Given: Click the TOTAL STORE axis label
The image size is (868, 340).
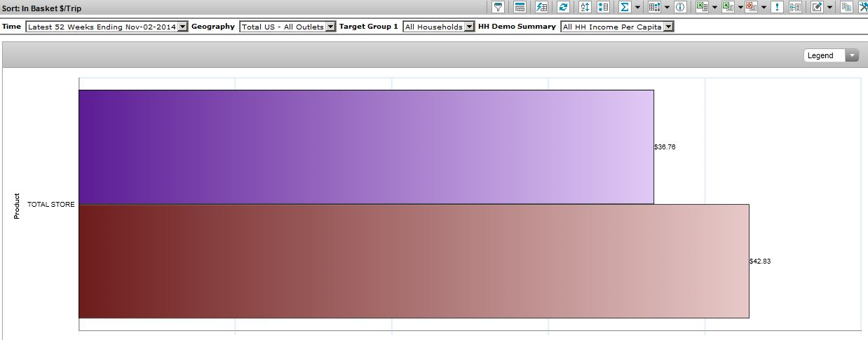Looking at the screenshot, I should click(50, 205).
